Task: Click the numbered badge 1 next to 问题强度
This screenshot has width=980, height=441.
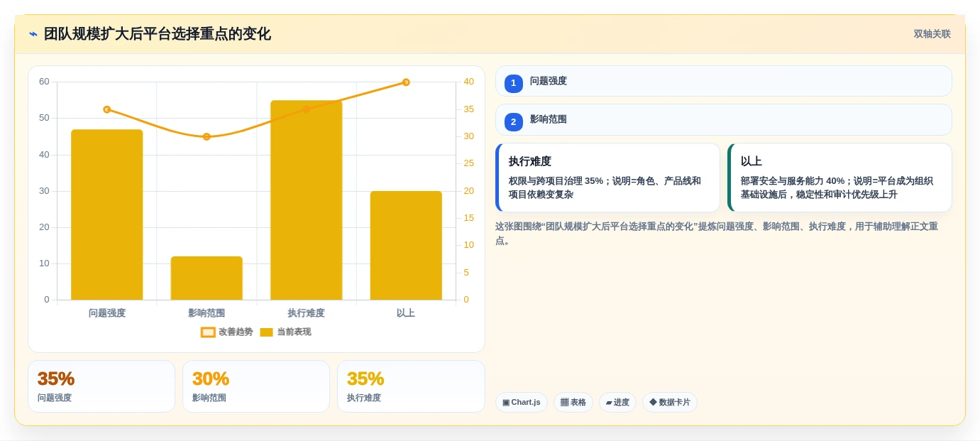Action: click(x=514, y=83)
